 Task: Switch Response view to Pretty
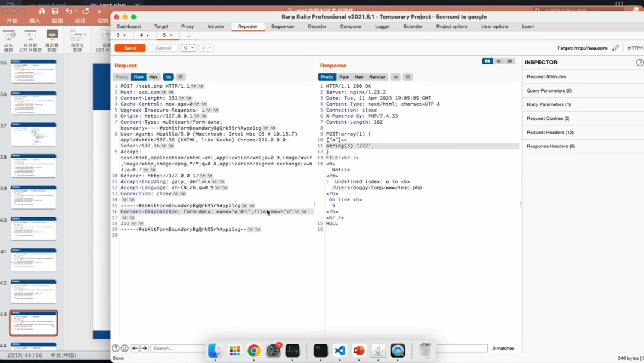point(327,77)
